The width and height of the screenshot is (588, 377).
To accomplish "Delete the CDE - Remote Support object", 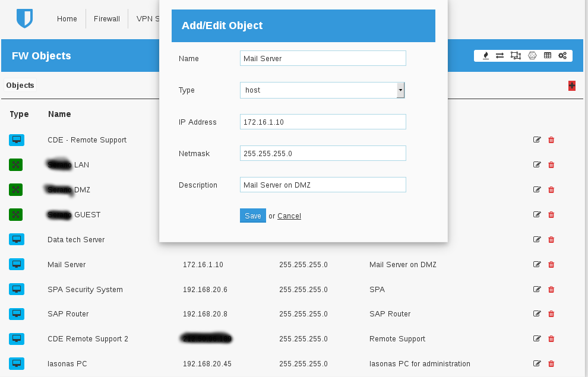I will [551, 140].
